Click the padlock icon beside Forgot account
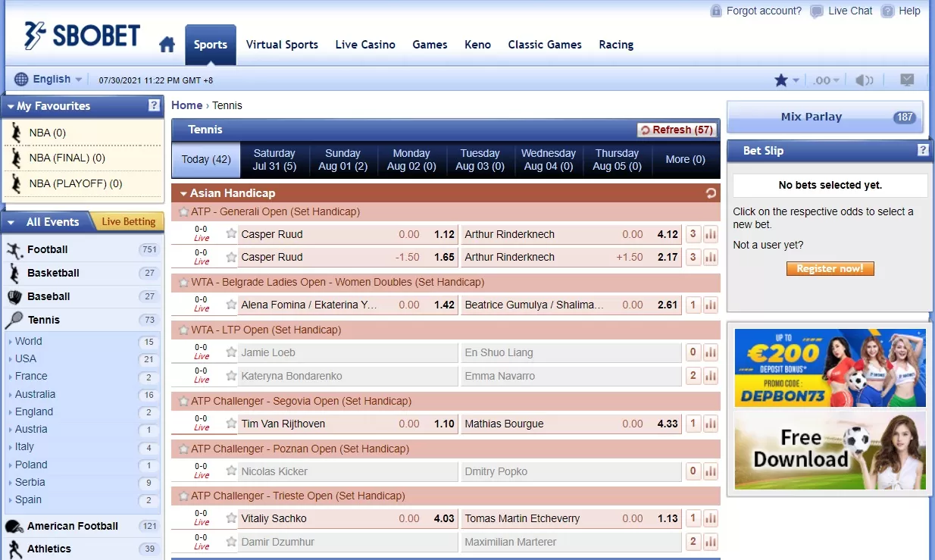 point(716,11)
